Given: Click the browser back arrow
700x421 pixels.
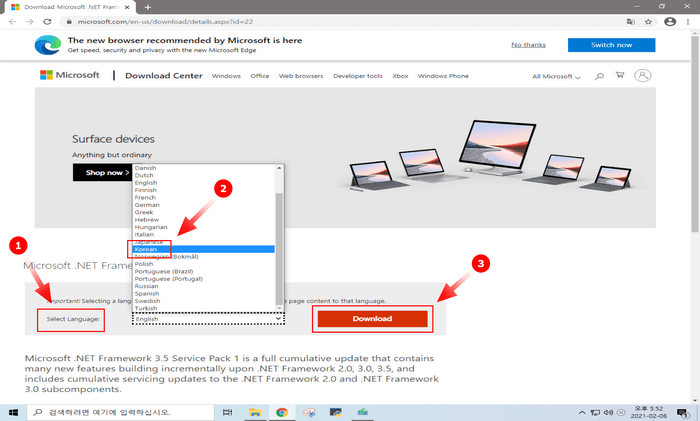Looking at the screenshot, I should pos(12,21).
